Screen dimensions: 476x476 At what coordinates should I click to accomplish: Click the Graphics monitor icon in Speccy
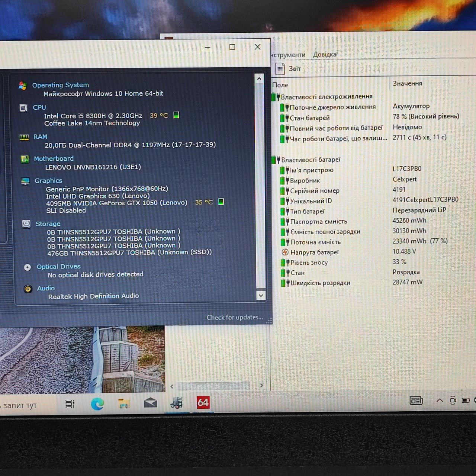coord(25,181)
